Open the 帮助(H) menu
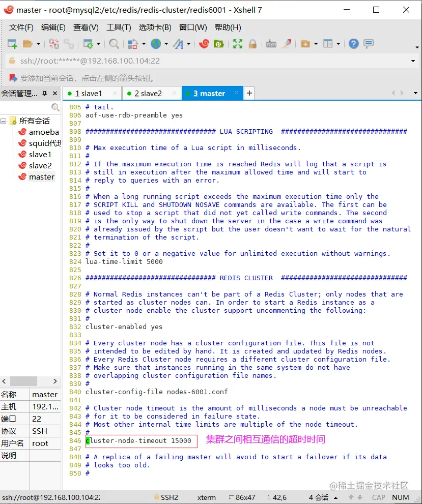Screen dimensions: 422x504 [x=228, y=27]
